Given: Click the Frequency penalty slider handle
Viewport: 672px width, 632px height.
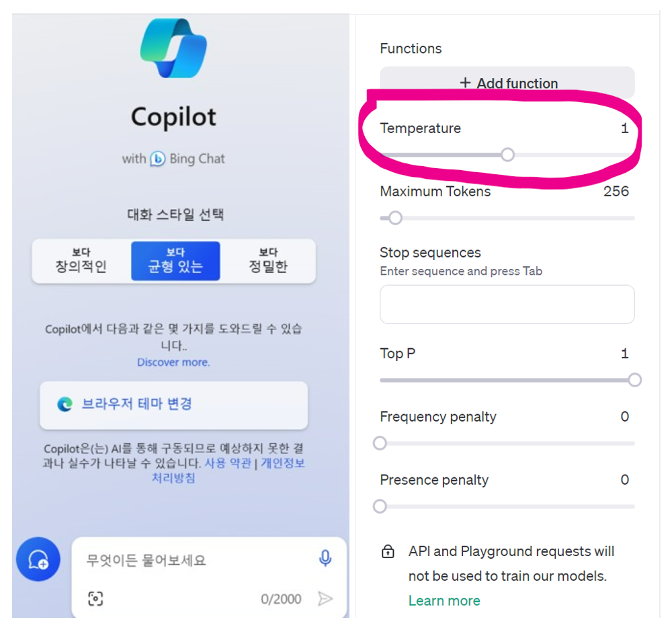Looking at the screenshot, I should coord(380,443).
